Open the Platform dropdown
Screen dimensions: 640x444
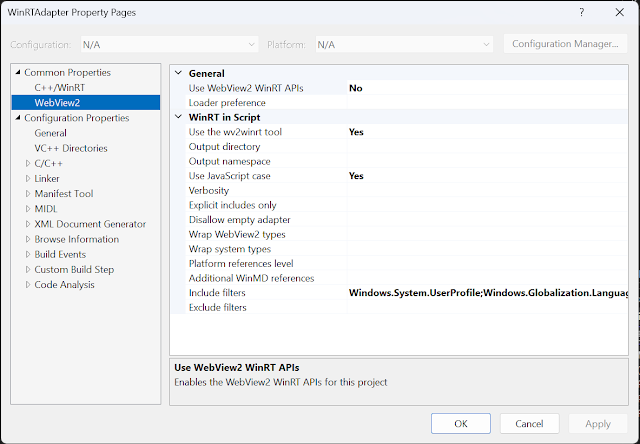tap(404, 44)
